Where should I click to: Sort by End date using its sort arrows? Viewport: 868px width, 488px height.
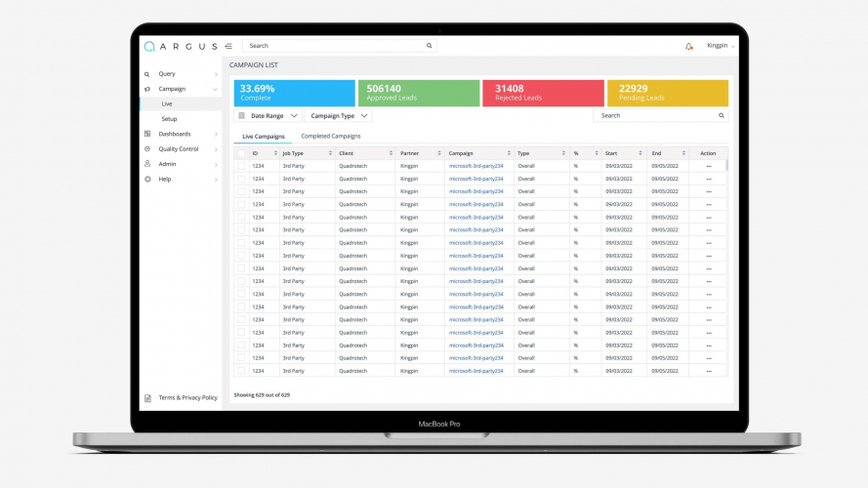pyautogui.click(x=683, y=153)
